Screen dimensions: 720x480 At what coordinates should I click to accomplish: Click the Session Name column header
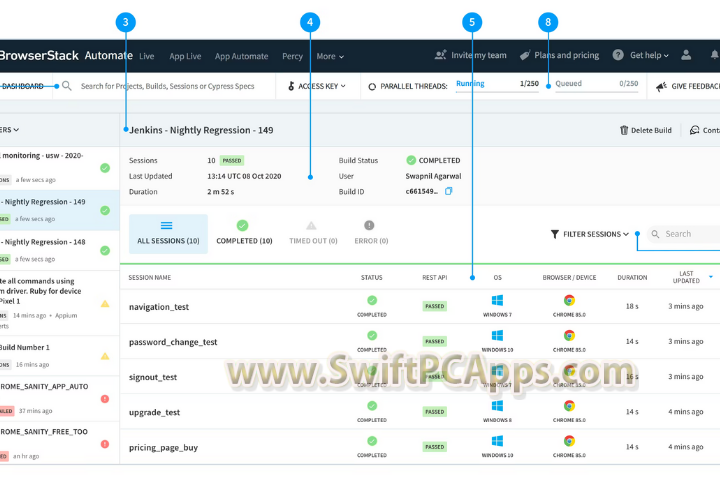149,277
